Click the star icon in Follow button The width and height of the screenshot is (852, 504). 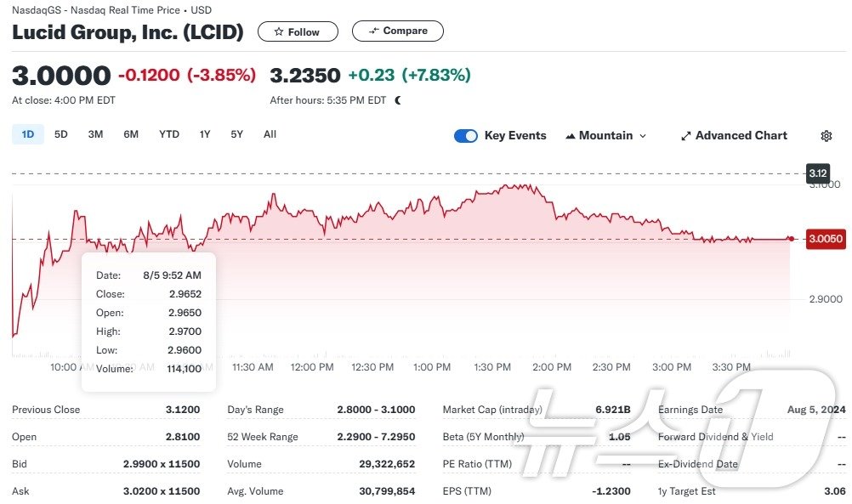(278, 32)
